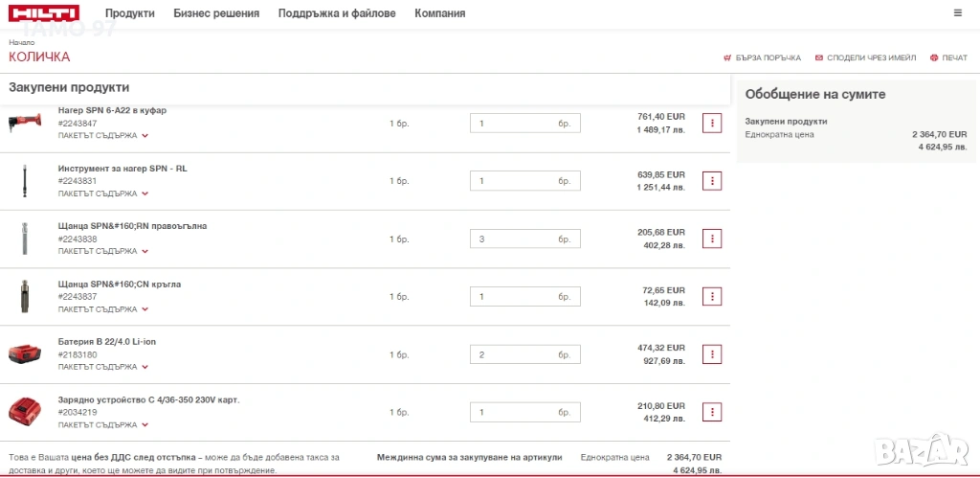This screenshot has height=478, width=980.
Task: Open the Бизнес решения menu
Action: pyautogui.click(x=216, y=13)
